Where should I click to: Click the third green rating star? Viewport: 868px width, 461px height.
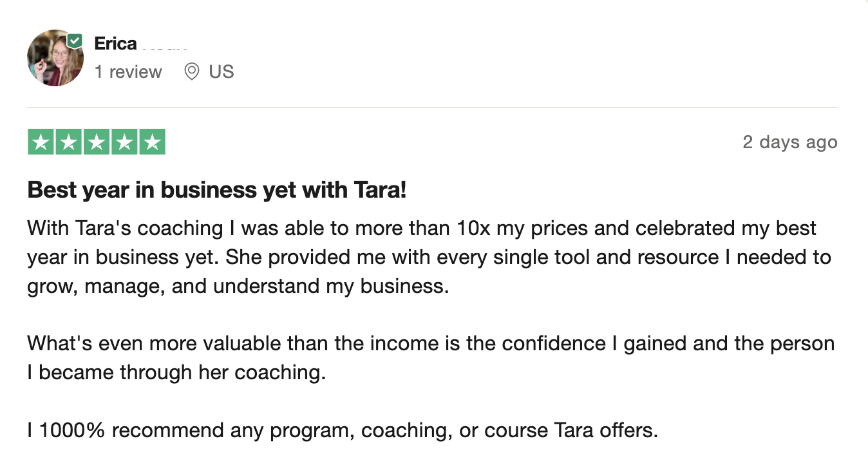pos(97,142)
